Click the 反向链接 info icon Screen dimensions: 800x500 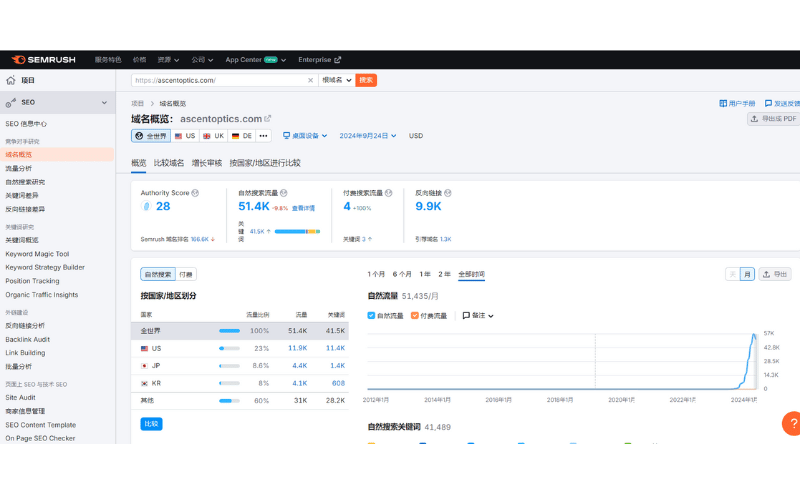(447, 193)
